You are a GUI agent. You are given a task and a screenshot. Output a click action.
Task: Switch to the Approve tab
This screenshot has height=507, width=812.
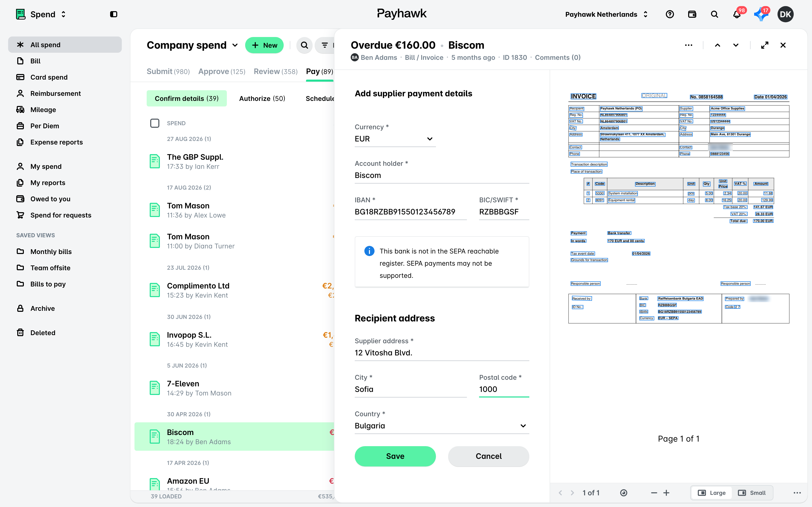[222, 71]
